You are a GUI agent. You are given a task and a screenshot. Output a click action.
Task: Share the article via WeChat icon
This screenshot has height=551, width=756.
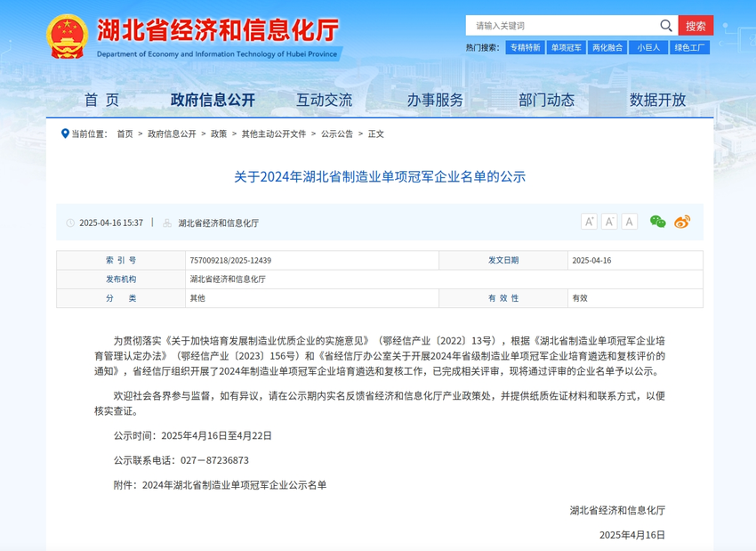click(657, 222)
